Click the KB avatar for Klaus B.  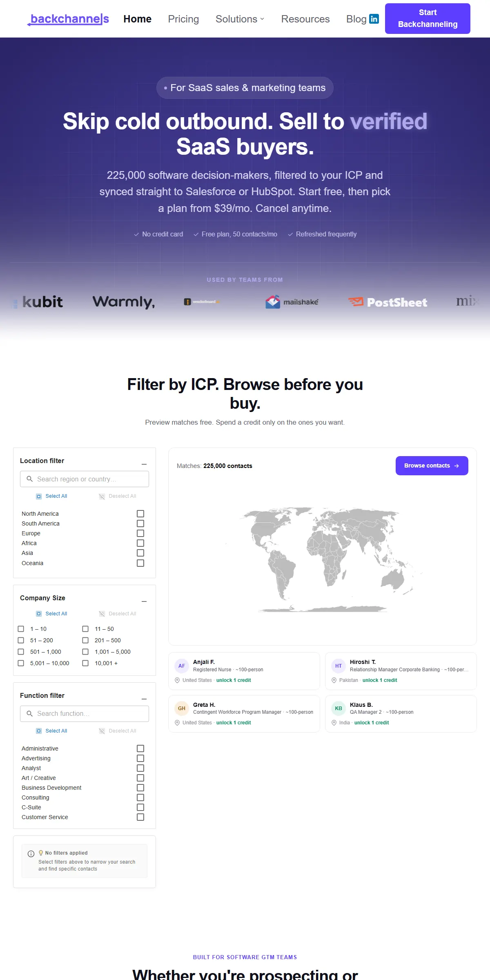pyautogui.click(x=339, y=708)
